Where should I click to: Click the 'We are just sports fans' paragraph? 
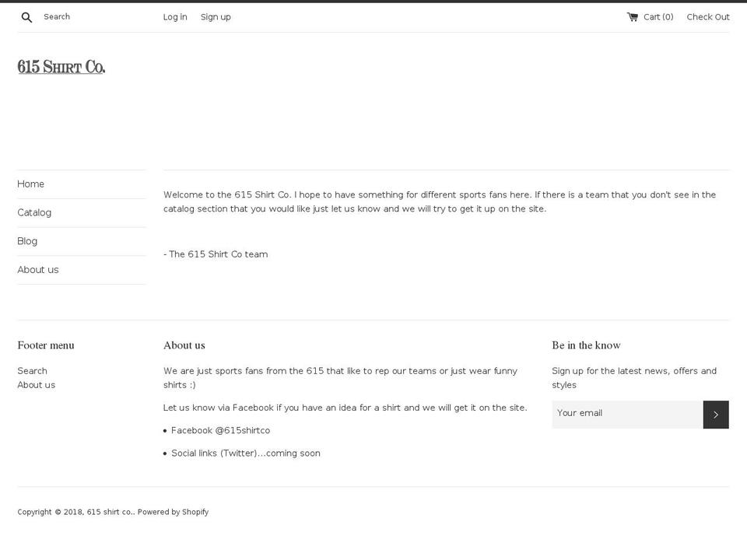pos(340,378)
